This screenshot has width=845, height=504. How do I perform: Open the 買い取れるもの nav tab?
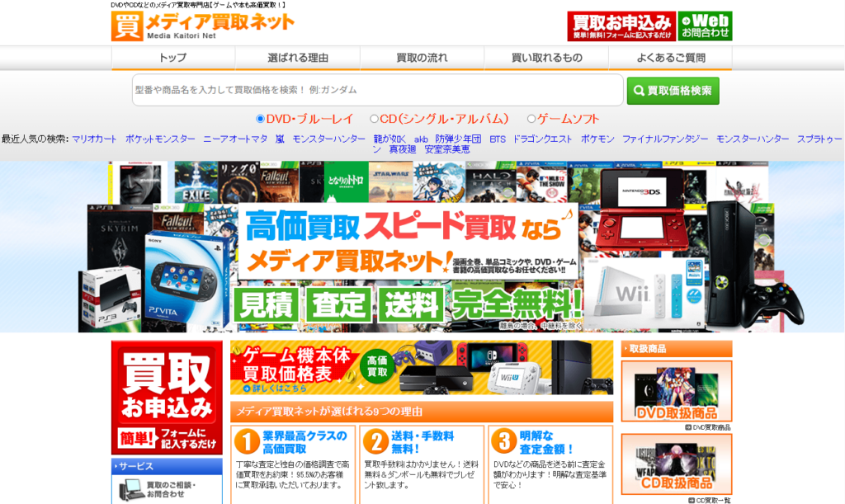546,58
